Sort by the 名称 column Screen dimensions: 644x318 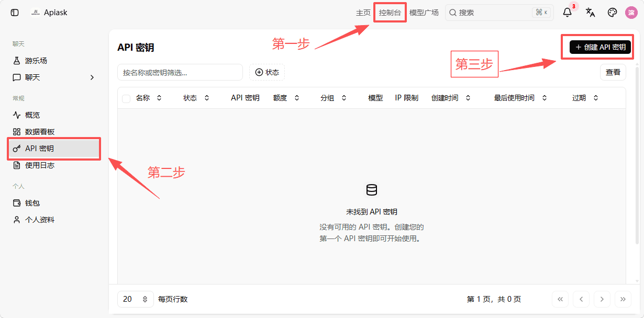(x=149, y=98)
